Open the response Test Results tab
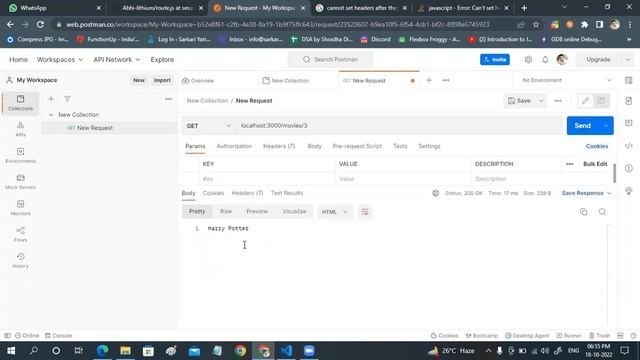This screenshot has width=640, height=360. point(287,193)
